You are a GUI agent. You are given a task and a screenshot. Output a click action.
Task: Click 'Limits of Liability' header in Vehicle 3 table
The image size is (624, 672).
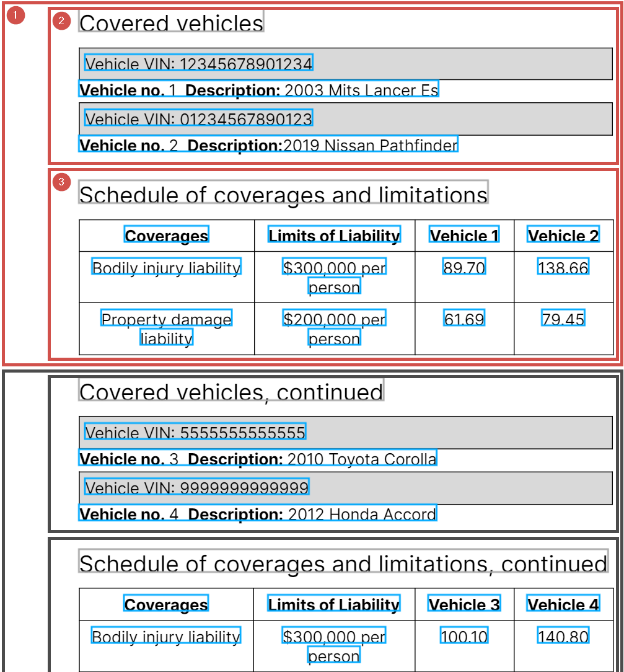(x=334, y=603)
